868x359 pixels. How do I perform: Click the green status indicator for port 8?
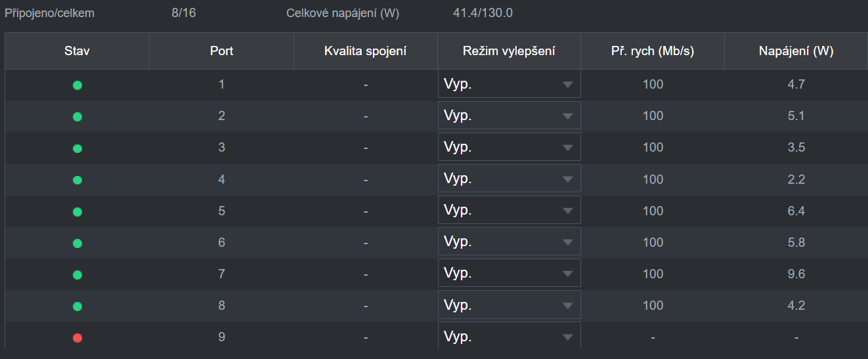[77, 306]
